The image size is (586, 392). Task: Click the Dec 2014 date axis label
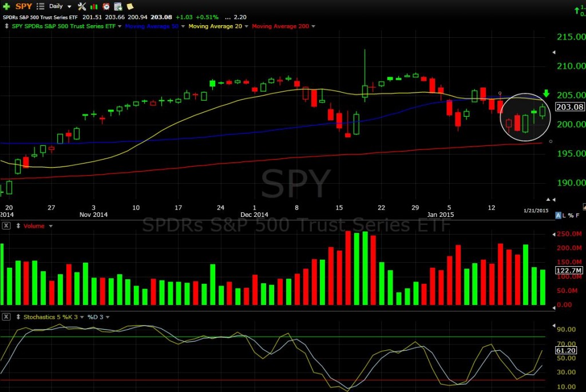tap(254, 215)
